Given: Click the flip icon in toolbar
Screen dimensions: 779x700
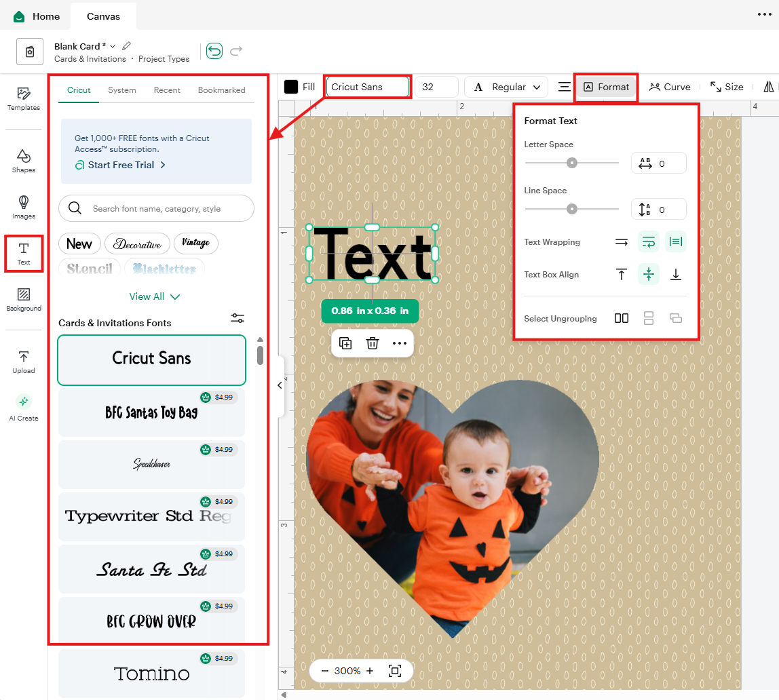Looking at the screenshot, I should [x=769, y=87].
